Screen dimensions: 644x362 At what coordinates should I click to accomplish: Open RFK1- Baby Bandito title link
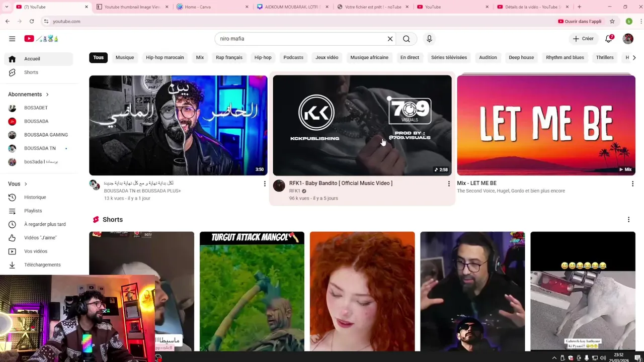341,183
